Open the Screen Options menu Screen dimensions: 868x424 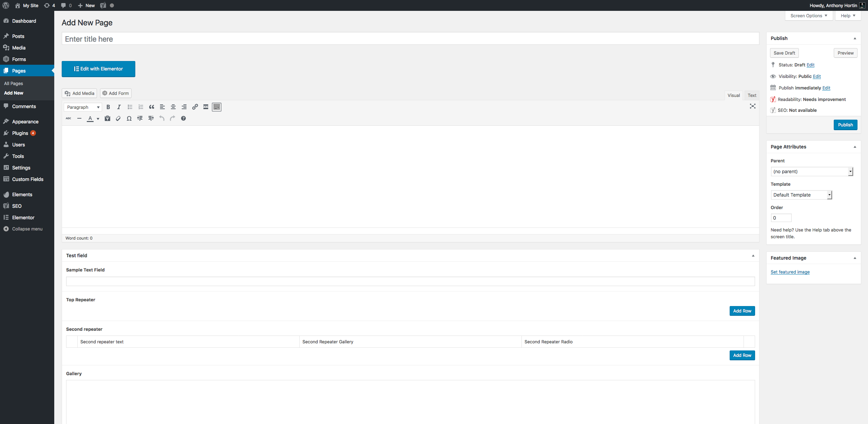tap(809, 16)
